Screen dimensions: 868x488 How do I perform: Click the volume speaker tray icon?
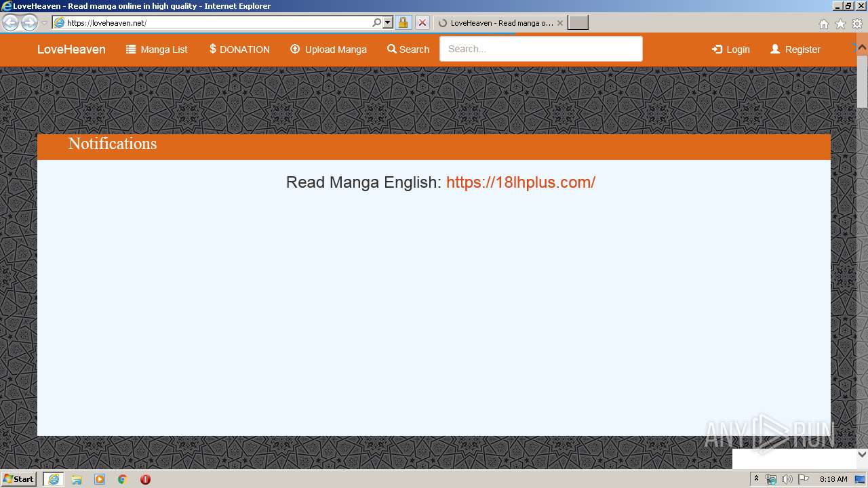(x=787, y=479)
